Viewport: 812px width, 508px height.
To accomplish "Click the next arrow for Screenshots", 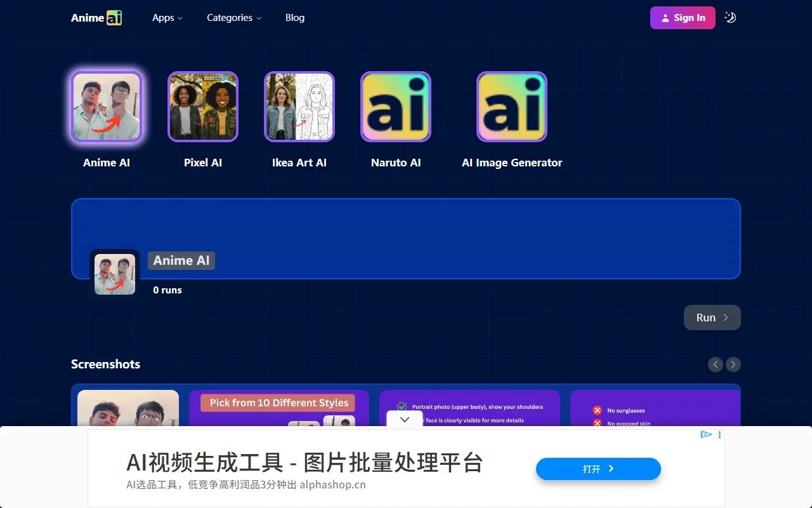I will [x=733, y=364].
